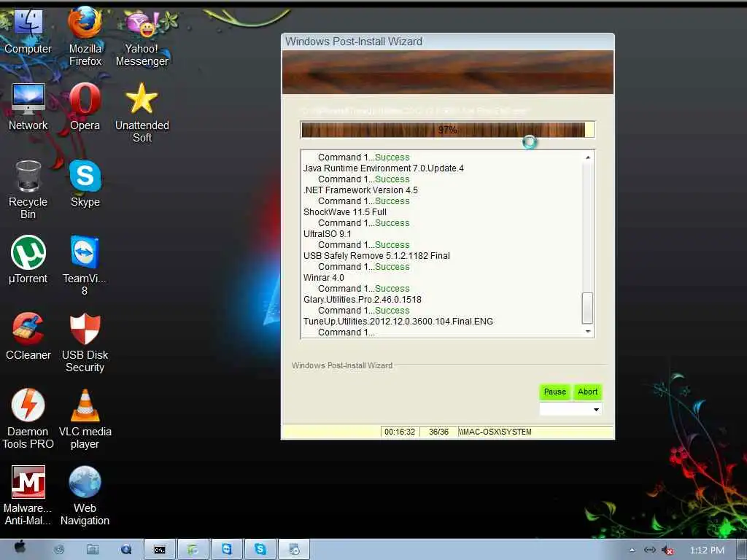Select the .NET Framework Version 4.5 entry

coord(360,190)
